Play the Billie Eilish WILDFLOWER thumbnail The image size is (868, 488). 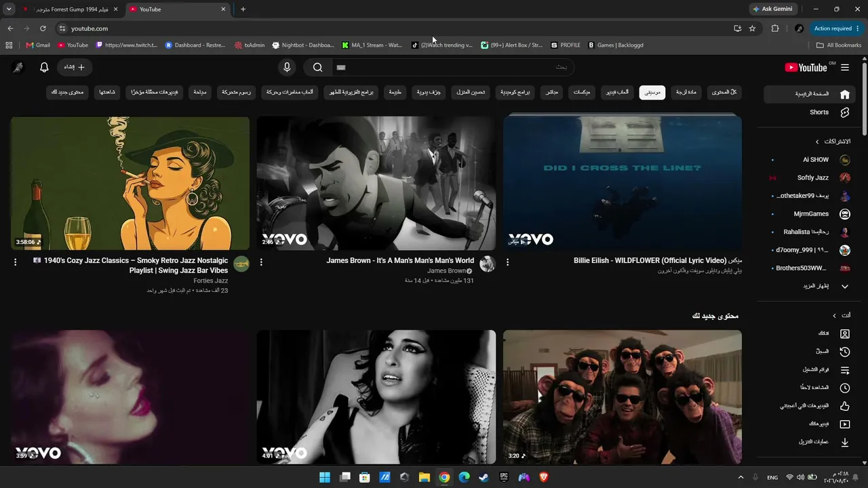623,183
